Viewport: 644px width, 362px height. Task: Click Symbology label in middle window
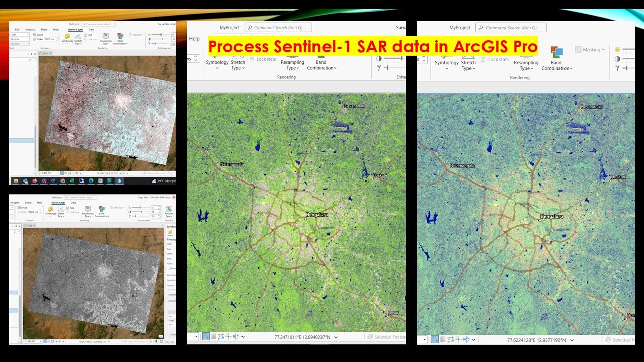217,62
